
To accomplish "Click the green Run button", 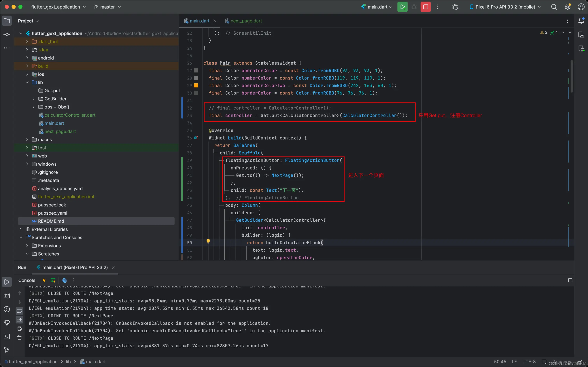I will click(x=402, y=7).
